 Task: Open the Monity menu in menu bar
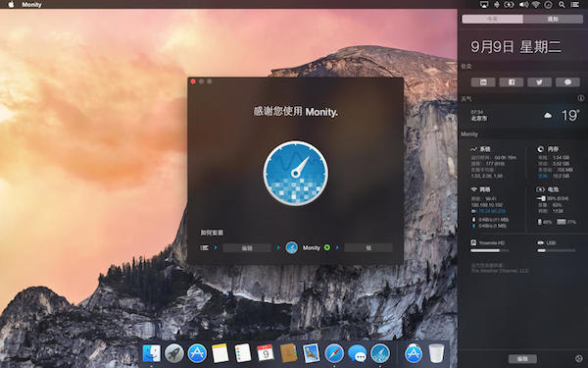coord(31,5)
